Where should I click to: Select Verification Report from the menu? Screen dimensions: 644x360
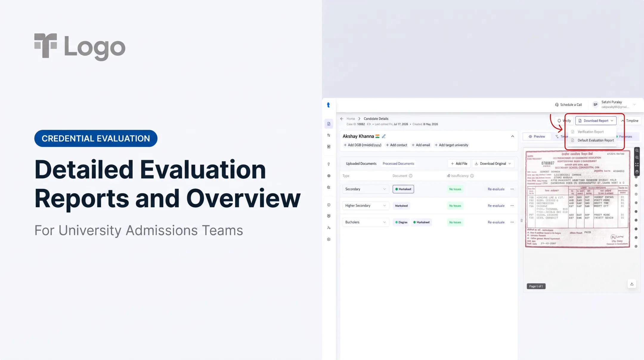[590, 132]
